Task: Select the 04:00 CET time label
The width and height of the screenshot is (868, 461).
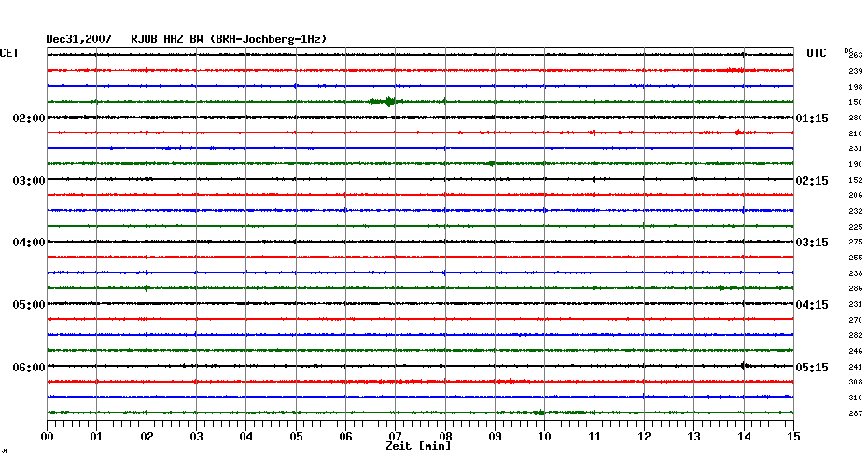Action: click(29, 243)
